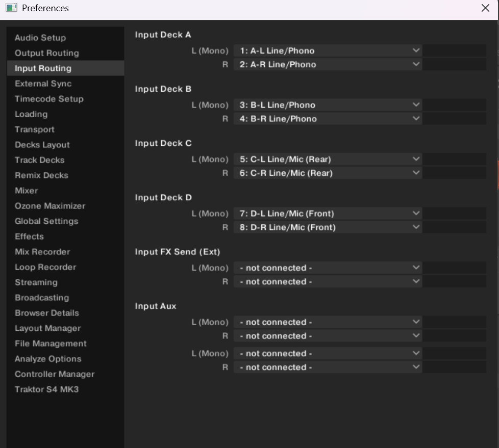This screenshot has height=448, width=499.
Task: Open second Input Aux L (Mono) dropdown
Action: 328,353
